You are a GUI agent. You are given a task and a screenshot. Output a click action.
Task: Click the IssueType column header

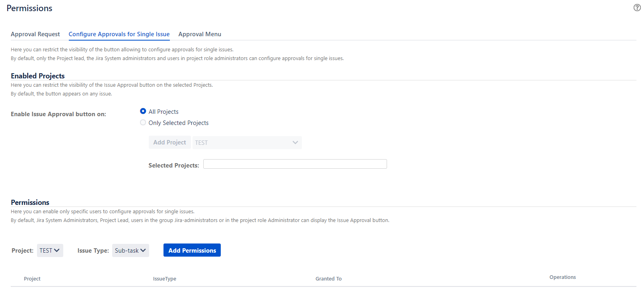tap(165, 279)
